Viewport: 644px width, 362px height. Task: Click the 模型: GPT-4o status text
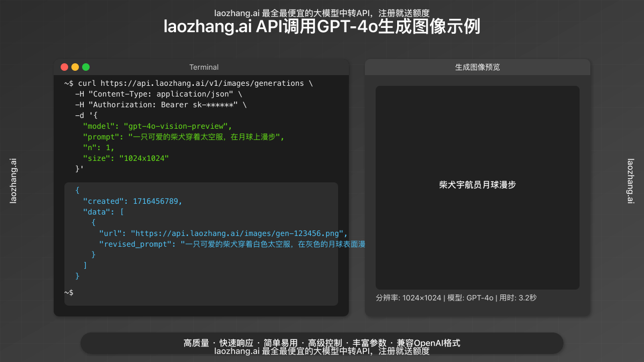(x=470, y=298)
